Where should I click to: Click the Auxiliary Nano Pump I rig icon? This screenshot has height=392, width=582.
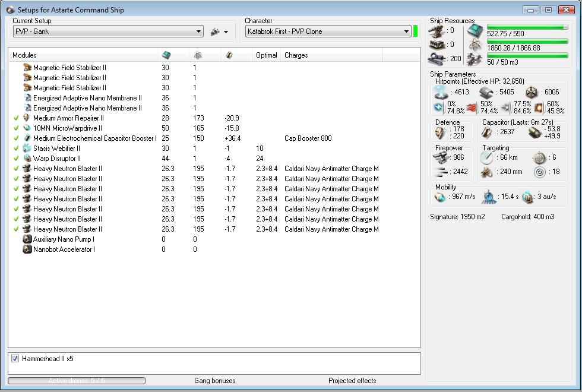(27, 239)
